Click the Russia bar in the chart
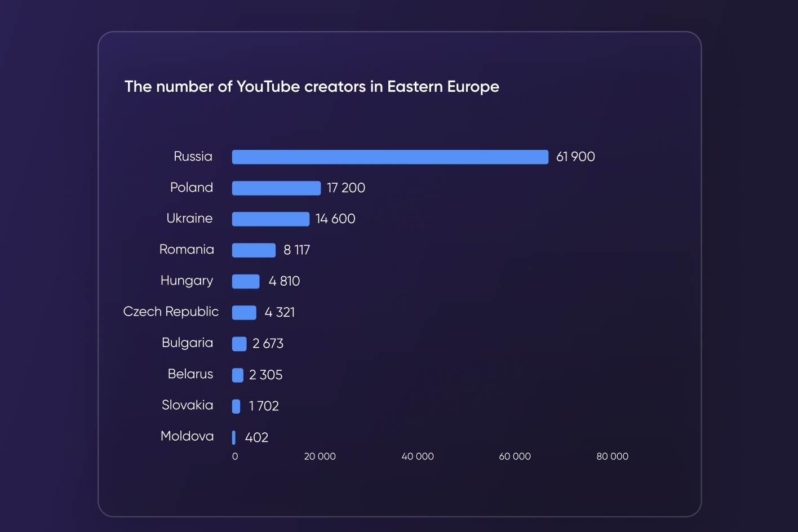The width and height of the screenshot is (798, 532). coord(390,157)
